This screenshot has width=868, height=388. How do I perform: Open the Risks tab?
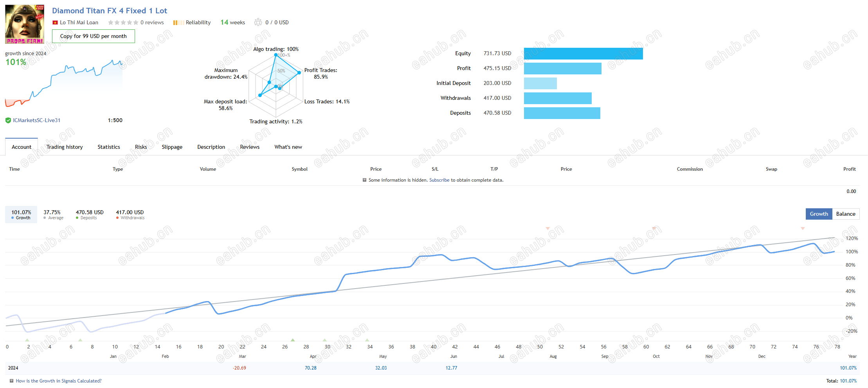pyautogui.click(x=141, y=147)
